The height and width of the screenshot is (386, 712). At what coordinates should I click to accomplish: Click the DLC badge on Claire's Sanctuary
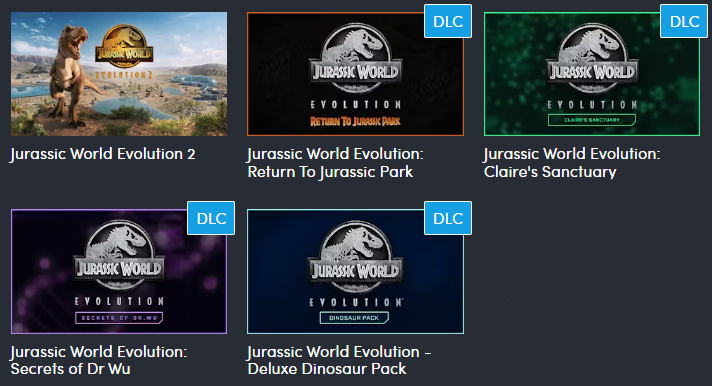[684, 21]
